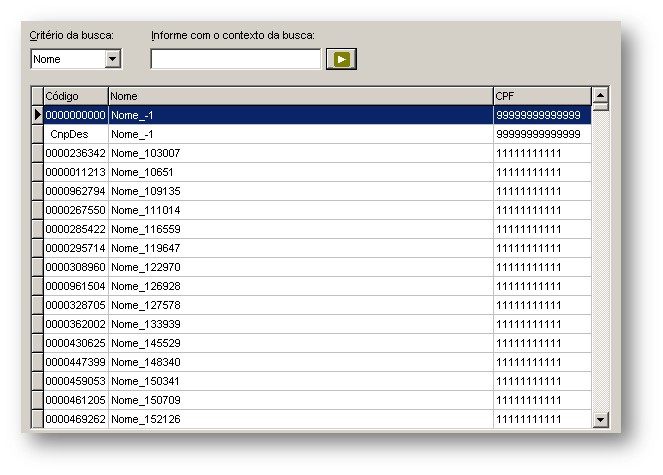The image size is (663, 475).
Task: Open the Critério da busca dropdown
Action: pos(112,59)
